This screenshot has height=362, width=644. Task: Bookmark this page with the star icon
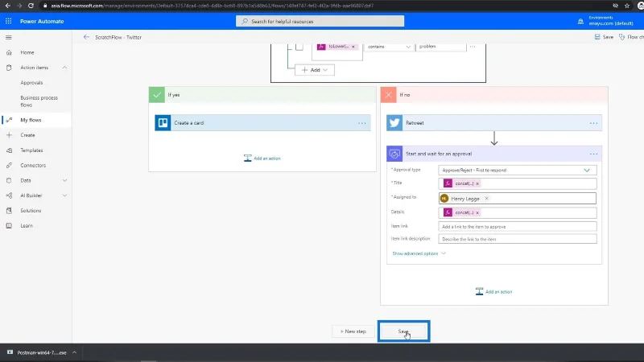pyautogui.click(x=627, y=6)
